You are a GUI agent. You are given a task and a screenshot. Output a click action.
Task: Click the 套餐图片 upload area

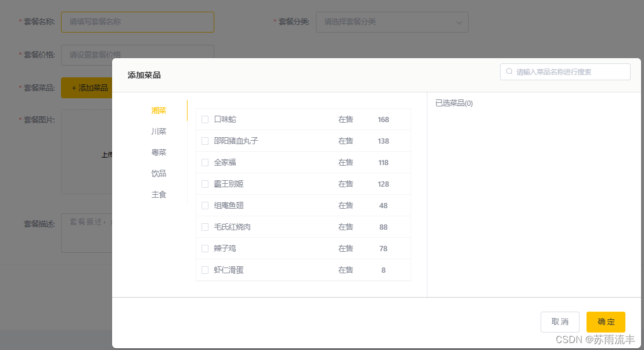(87, 151)
